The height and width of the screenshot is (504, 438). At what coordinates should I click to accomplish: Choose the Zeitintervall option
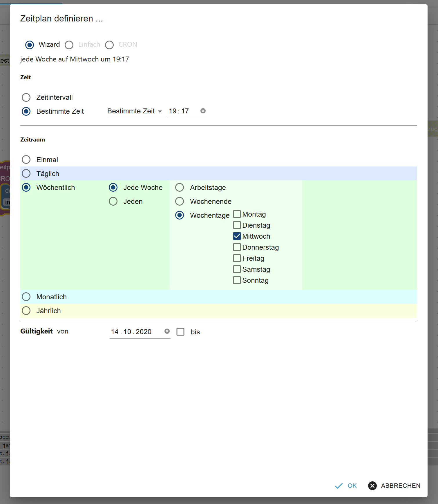pos(26,97)
